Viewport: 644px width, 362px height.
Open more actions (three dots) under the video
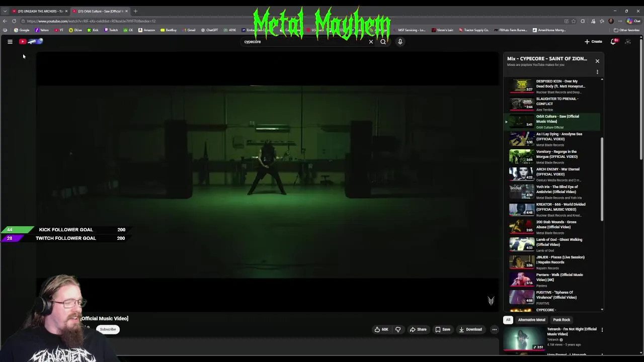[495, 329]
